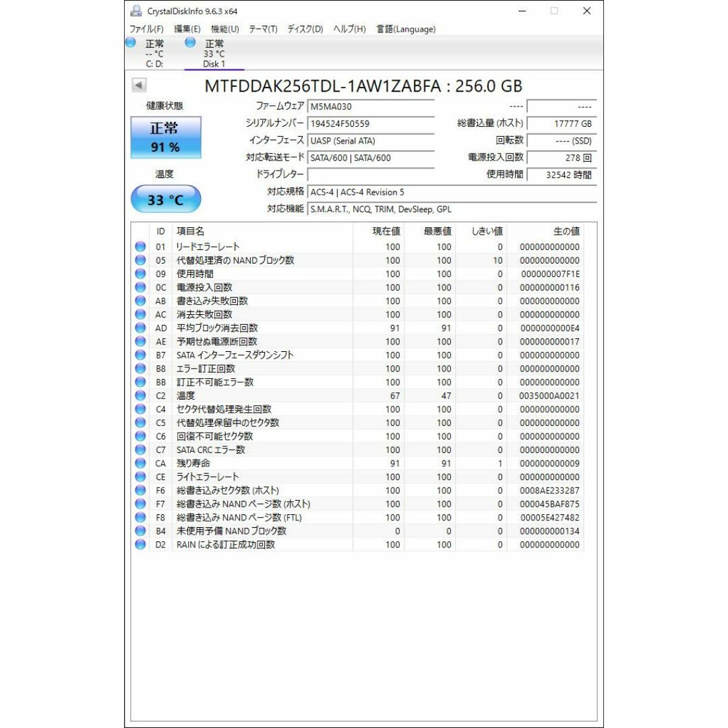The width and height of the screenshot is (728, 728).
Task: Click the features field S.M.A.R.T., NCQ, TRIM
Action: (452, 210)
